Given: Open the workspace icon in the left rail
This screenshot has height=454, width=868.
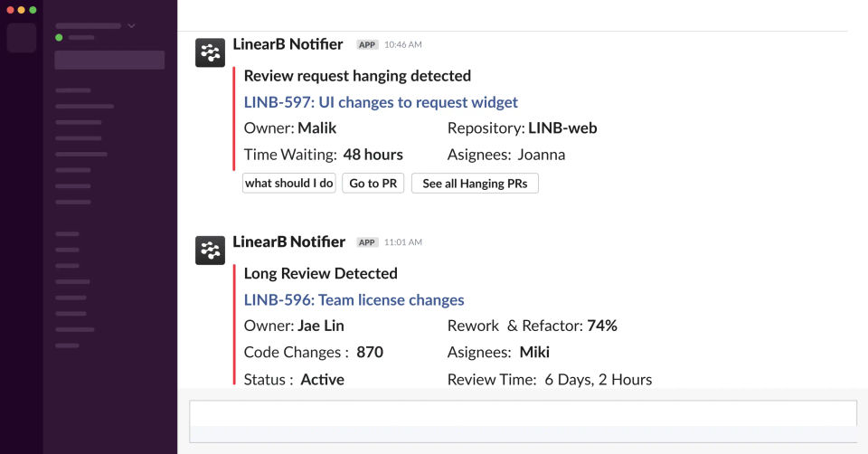Looking at the screenshot, I should [x=22, y=38].
